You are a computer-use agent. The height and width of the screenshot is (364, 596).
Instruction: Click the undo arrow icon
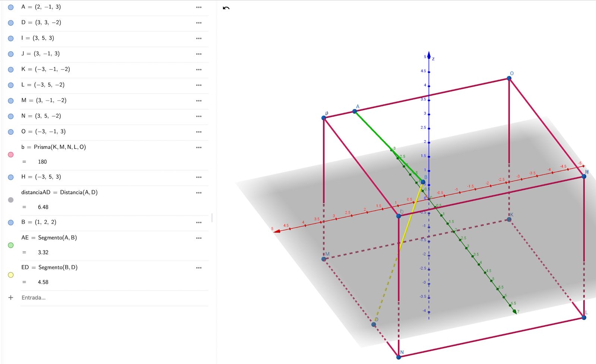[226, 8]
